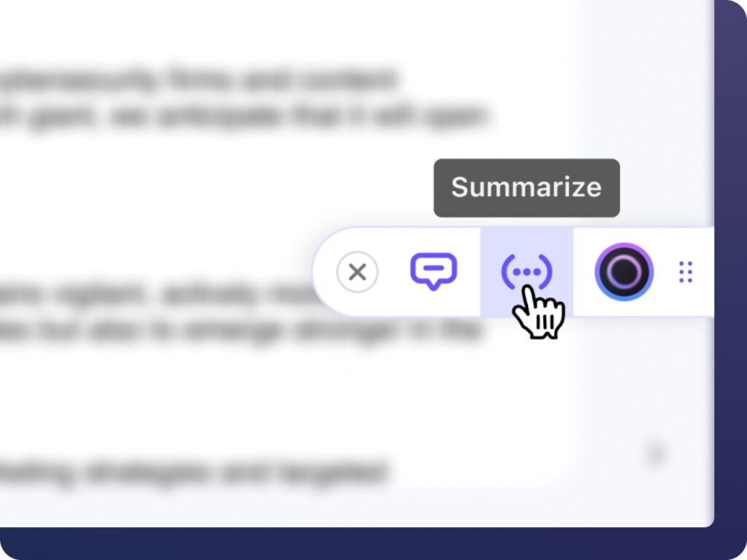Select the highlighted toolbar cell behind Summarize icon
Image resolution: width=747 pixels, height=560 pixels.
pyautogui.click(x=527, y=271)
